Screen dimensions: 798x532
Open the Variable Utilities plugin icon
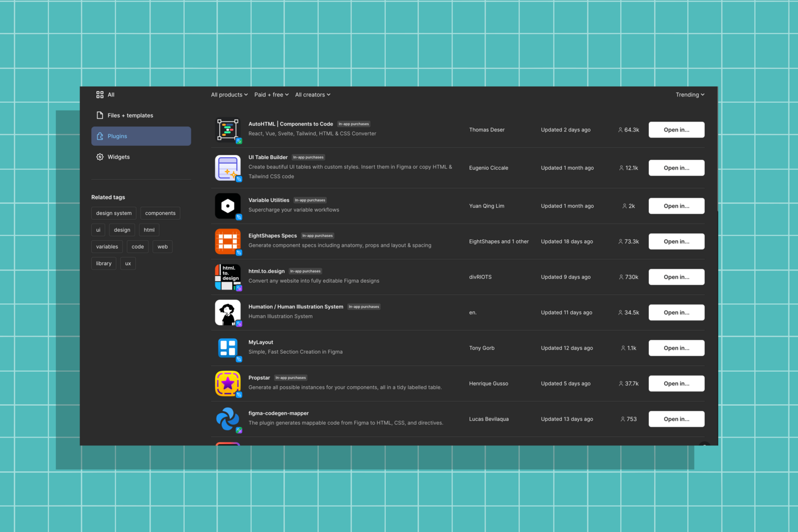coord(228,206)
